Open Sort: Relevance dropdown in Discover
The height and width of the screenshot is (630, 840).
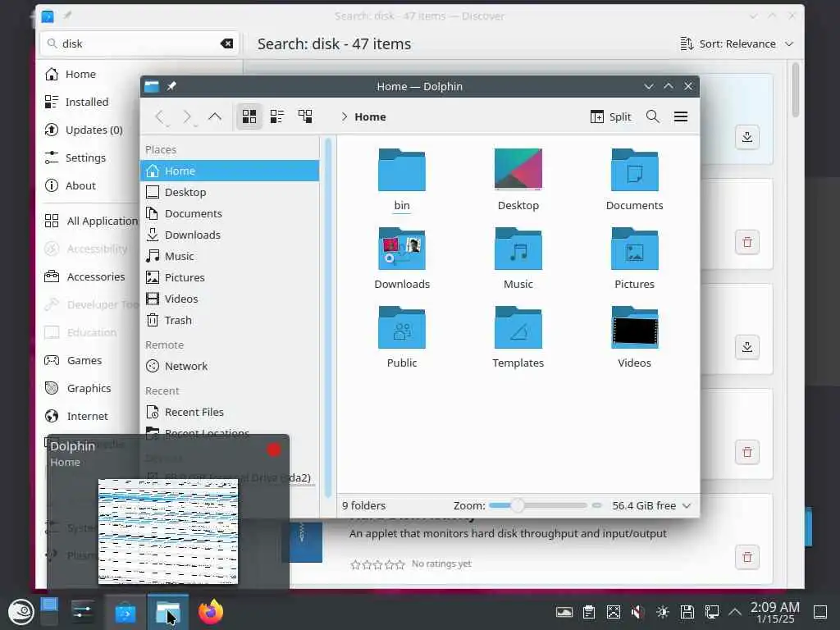tap(737, 43)
